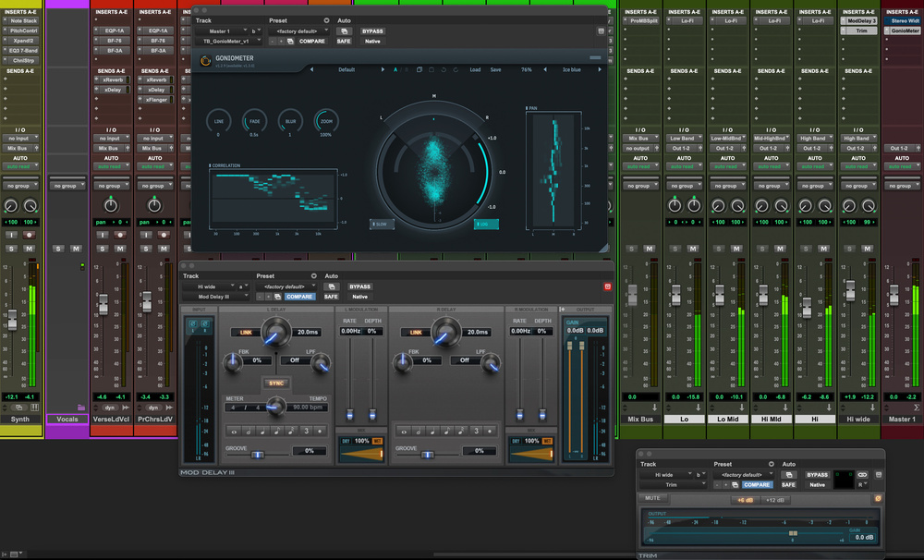
Task: Click the channel link icon in Trim plugin
Action: (863, 473)
